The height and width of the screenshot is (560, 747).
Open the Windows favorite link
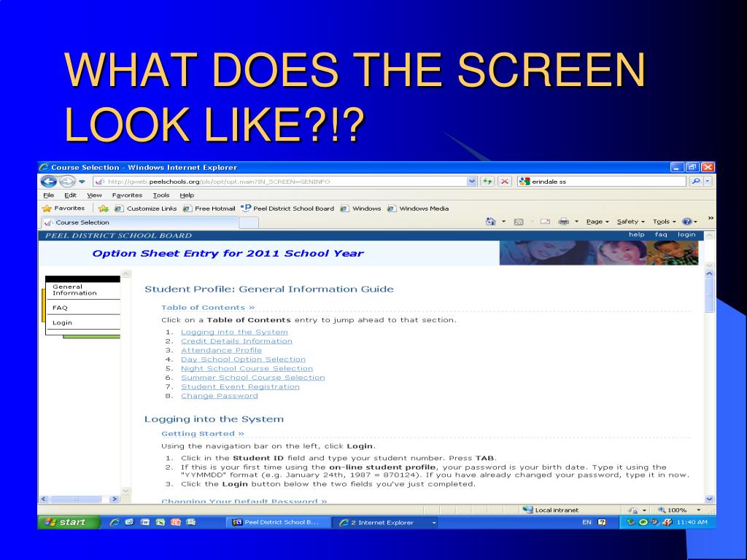click(x=360, y=209)
